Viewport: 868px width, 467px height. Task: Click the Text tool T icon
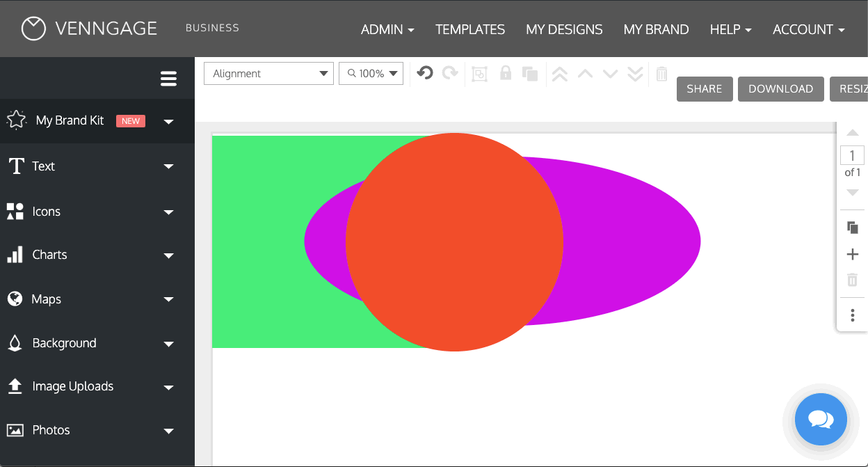[16, 166]
